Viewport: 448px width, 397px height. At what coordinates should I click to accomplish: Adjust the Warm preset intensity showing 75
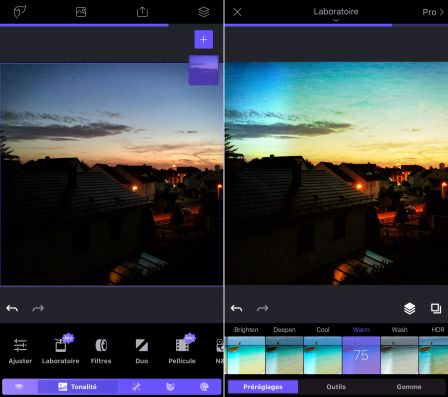pyautogui.click(x=361, y=355)
